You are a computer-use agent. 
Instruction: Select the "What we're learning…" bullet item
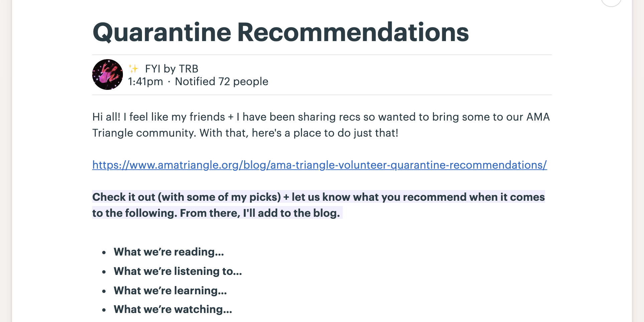170,291
